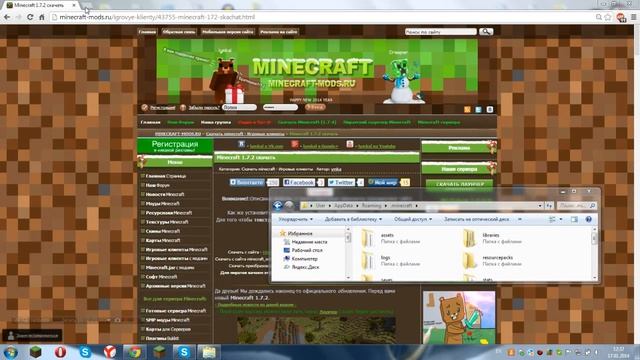Image resolution: width=640 pixels, height=360 pixels.
Task: Open the Windows Start button
Action: pos(10,352)
